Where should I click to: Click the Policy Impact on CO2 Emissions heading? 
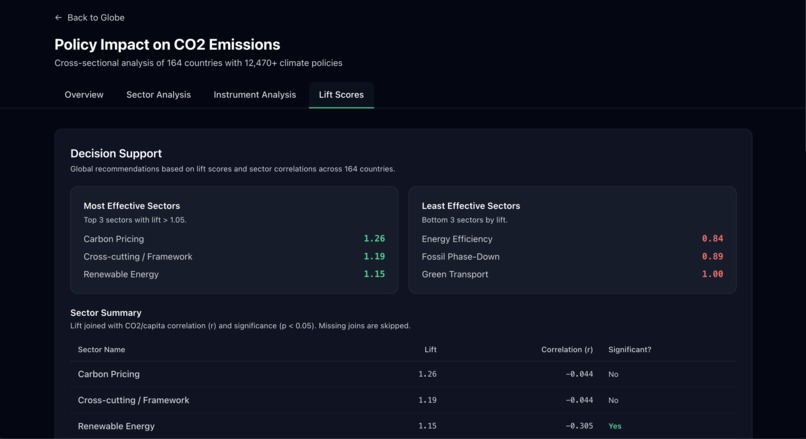coord(167,45)
